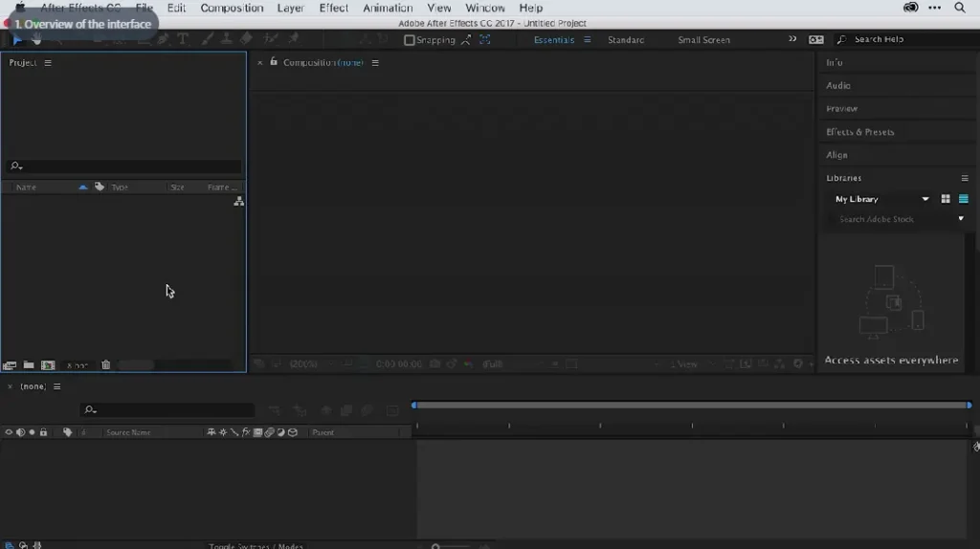Click the shy layer switch column icon

pyautogui.click(x=212, y=432)
